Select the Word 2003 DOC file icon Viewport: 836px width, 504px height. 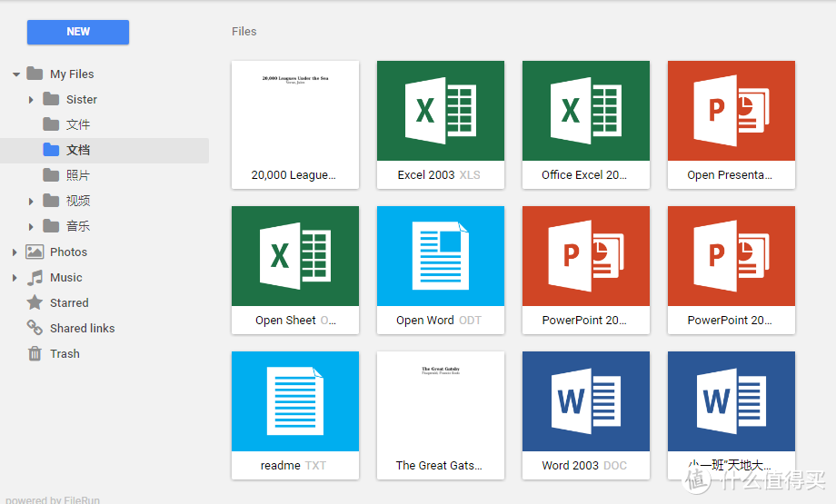586,401
